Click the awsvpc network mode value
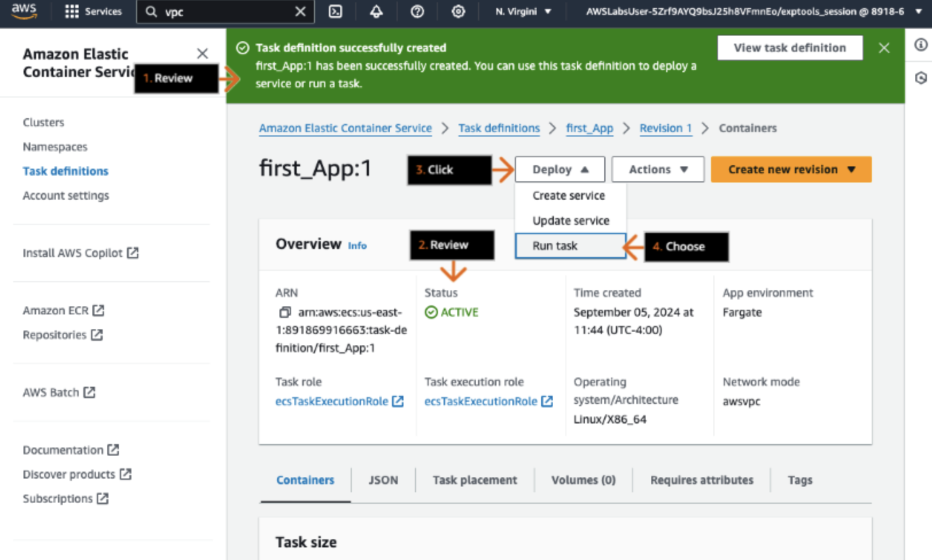Image resolution: width=932 pixels, height=560 pixels. pyautogui.click(x=741, y=402)
